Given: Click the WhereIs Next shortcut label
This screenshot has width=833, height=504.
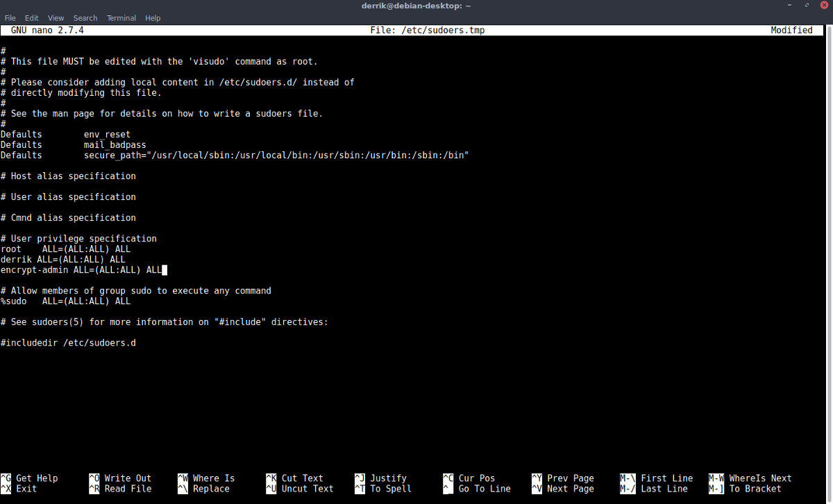Looking at the screenshot, I should [x=760, y=478].
